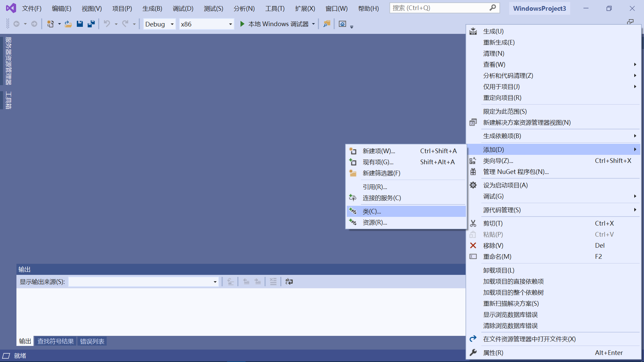Image resolution: width=644 pixels, height=362 pixels.
Task: Click the find in files toolbar icon
Action: [327, 24]
